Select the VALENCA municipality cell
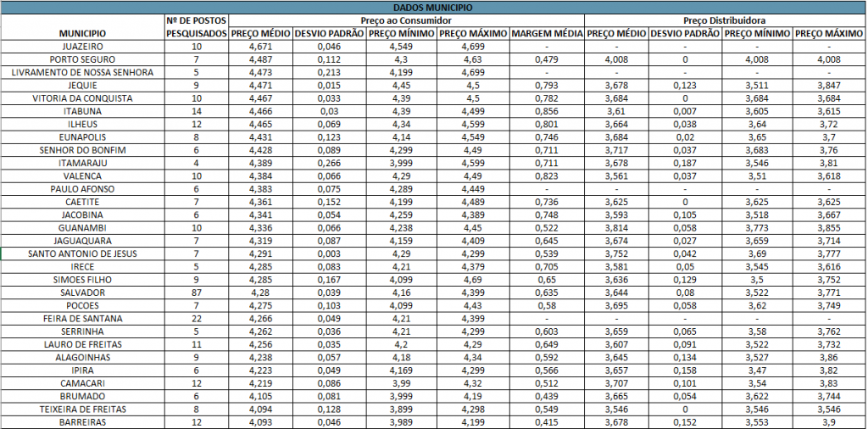This screenshot has width=868, height=429. click(82, 176)
